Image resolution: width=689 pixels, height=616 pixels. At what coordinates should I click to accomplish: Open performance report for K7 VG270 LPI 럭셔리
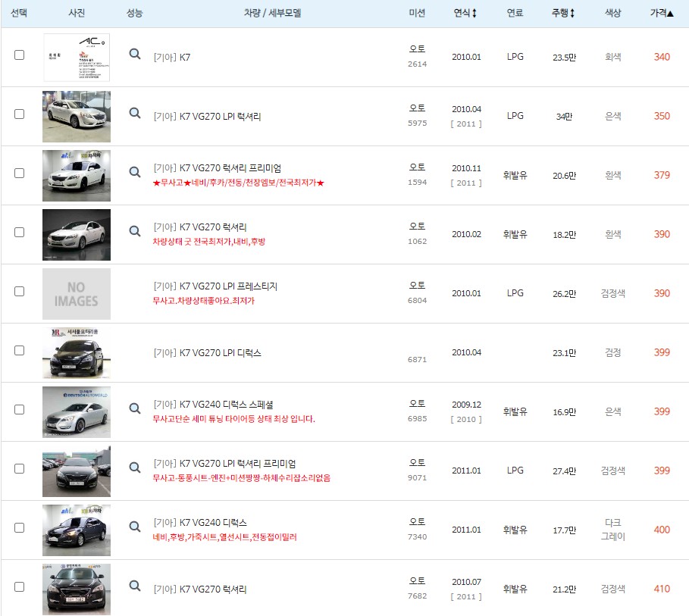click(x=135, y=114)
